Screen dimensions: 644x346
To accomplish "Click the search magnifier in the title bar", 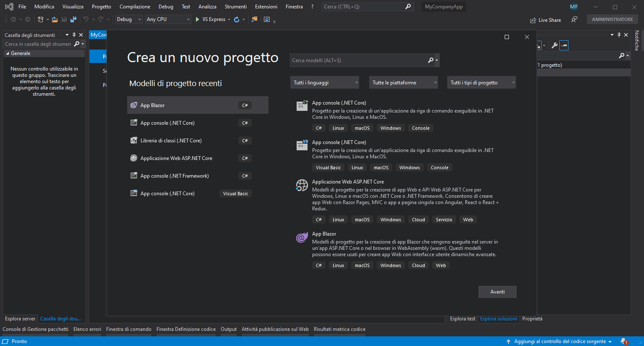I will coord(408,7).
